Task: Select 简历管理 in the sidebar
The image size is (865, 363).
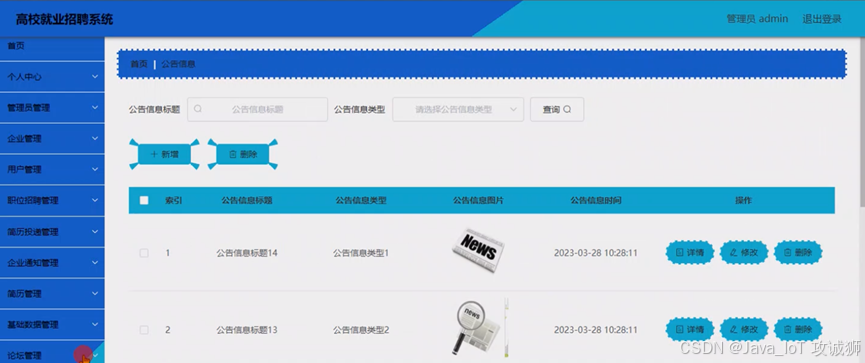Action: pyautogui.click(x=52, y=293)
